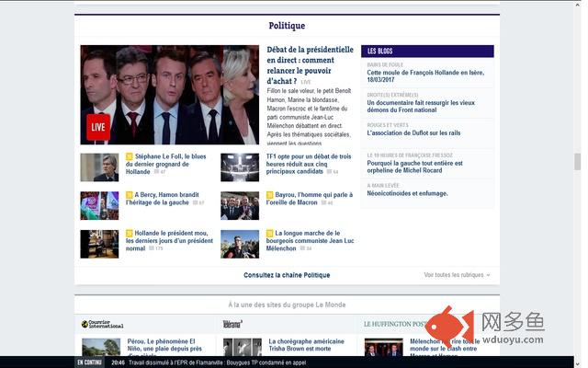
Task: Click Mélenchon march thumbnail
Action: 240,244
